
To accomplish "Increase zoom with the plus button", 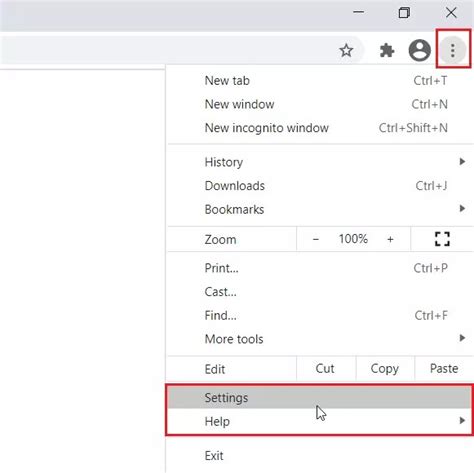I will tap(390, 239).
